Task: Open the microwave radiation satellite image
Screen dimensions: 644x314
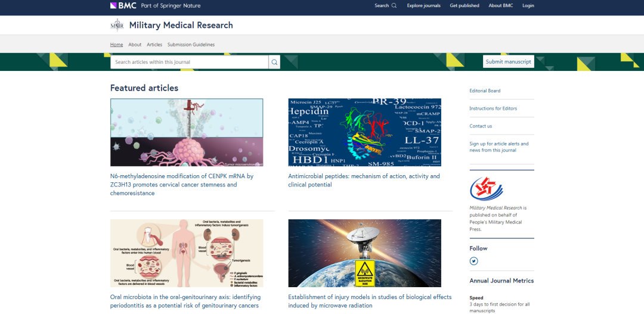Action: pos(364,253)
